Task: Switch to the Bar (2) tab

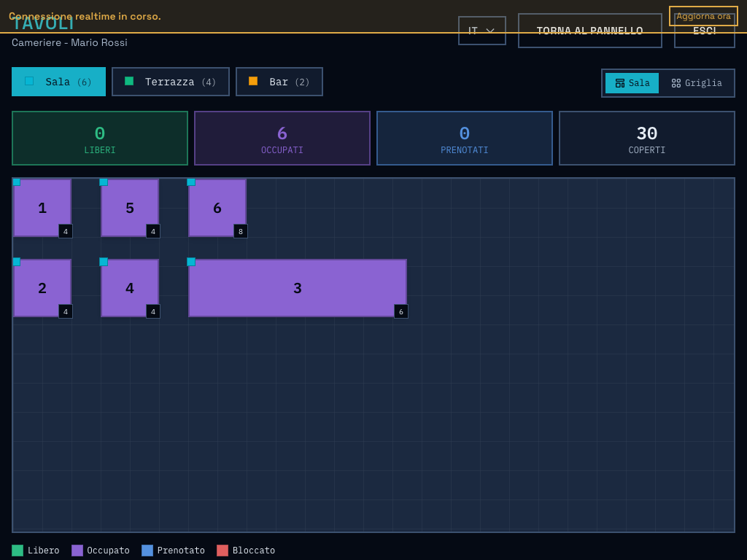Action: tap(279, 81)
